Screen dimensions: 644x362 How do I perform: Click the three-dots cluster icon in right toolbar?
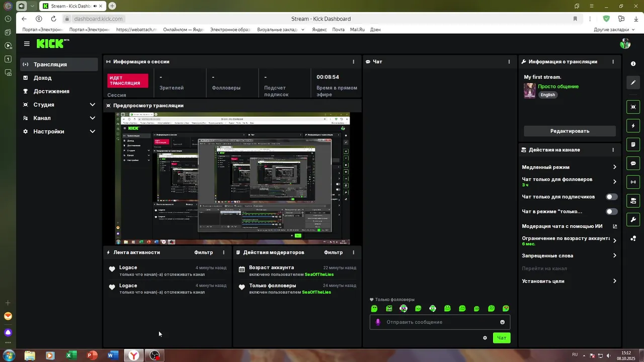633,238
